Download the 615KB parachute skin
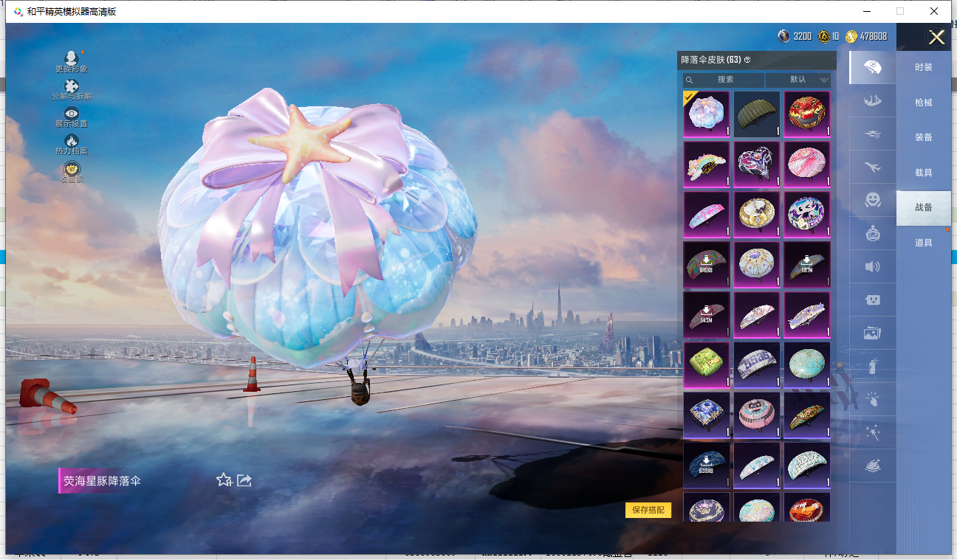Screen dimensions: 957x560 707,265
